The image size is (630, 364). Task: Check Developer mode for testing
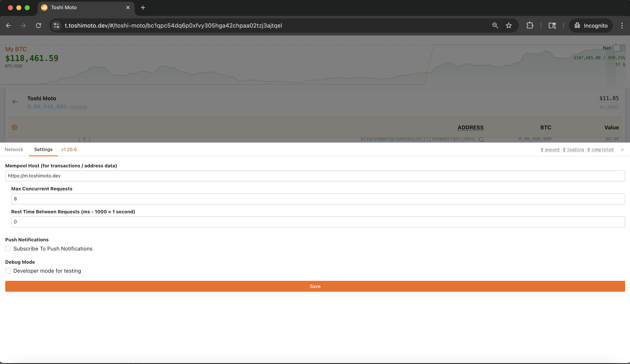click(x=8, y=271)
